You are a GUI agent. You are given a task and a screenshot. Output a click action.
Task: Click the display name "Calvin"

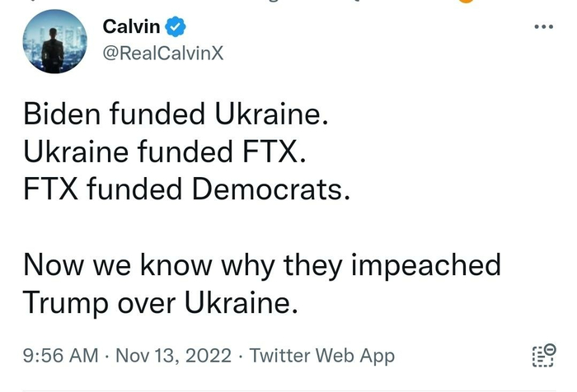pyautogui.click(x=131, y=26)
